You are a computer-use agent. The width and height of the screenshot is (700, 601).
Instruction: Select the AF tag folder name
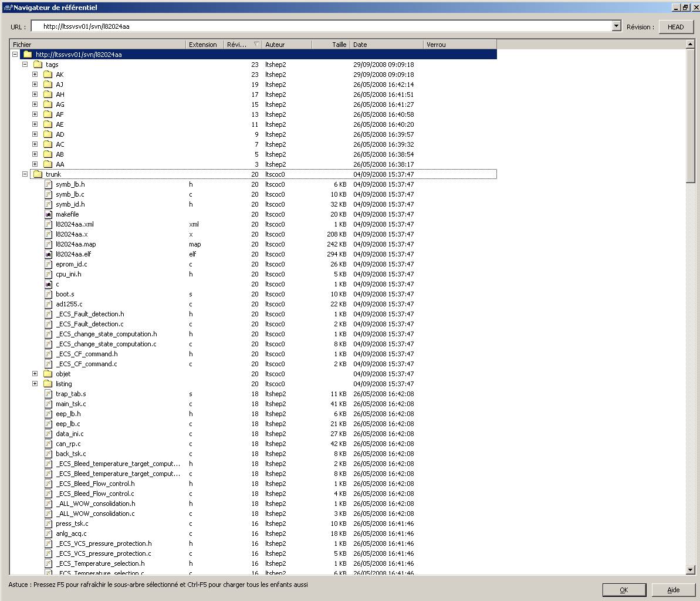click(60, 115)
